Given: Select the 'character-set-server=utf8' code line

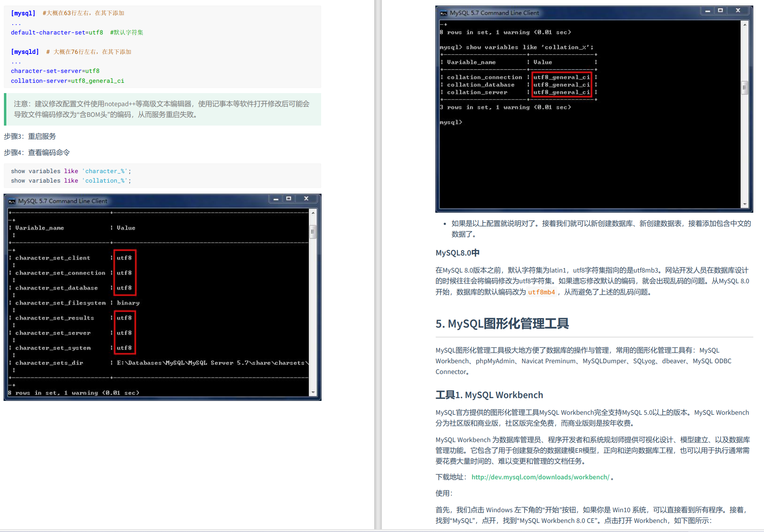Looking at the screenshot, I should (55, 71).
